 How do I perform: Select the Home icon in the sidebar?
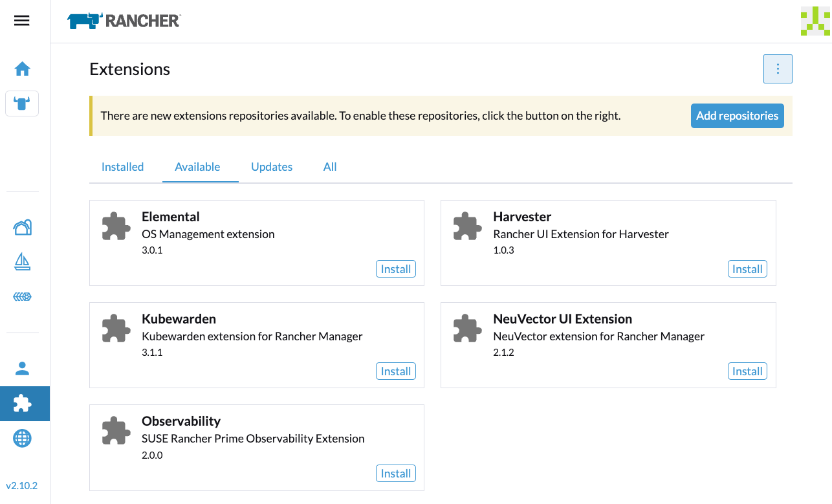pyautogui.click(x=22, y=69)
